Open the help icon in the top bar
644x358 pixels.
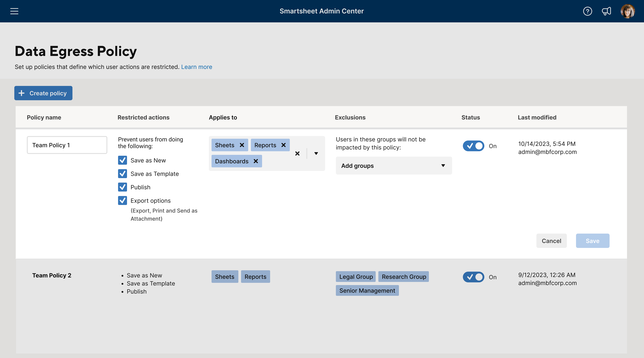tap(588, 11)
